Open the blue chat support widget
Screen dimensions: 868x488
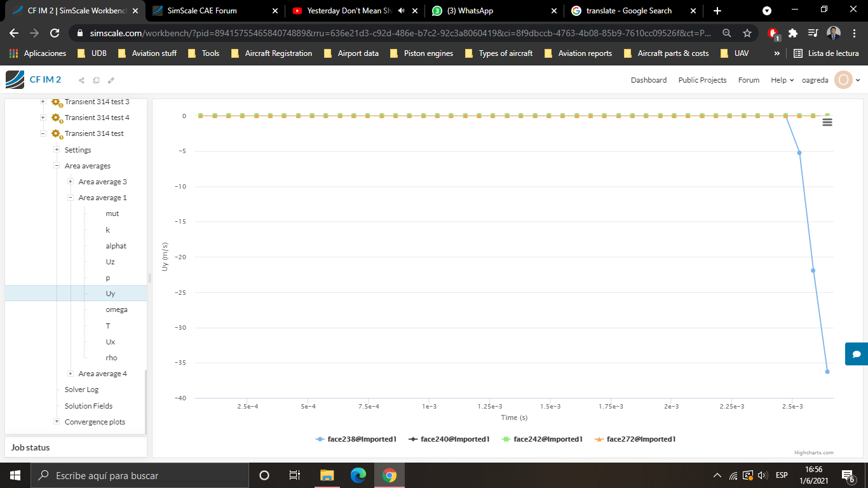[x=857, y=354]
